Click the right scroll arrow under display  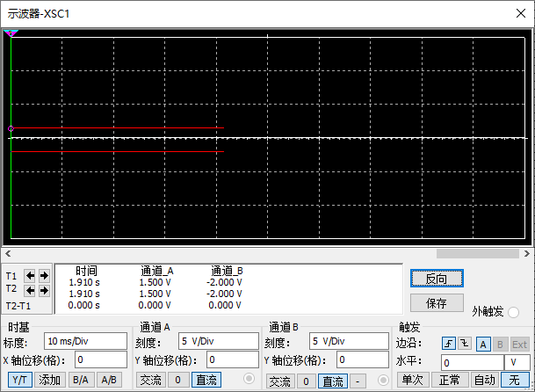(526, 253)
